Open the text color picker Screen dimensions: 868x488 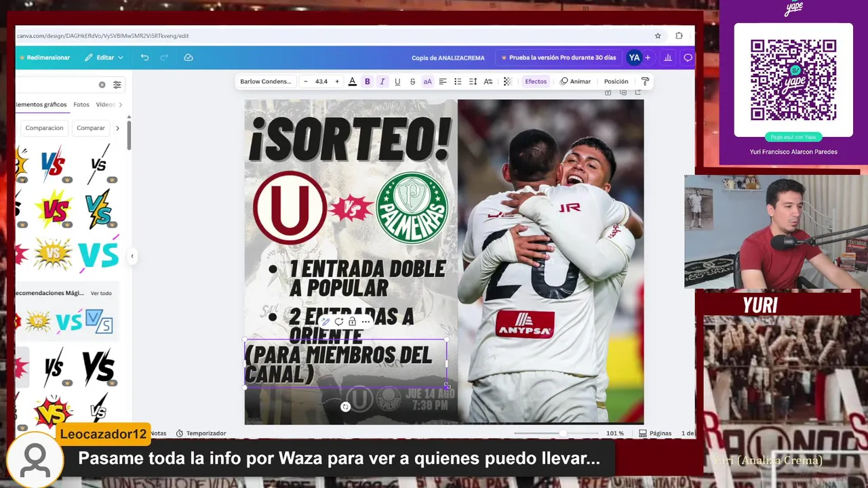[352, 81]
